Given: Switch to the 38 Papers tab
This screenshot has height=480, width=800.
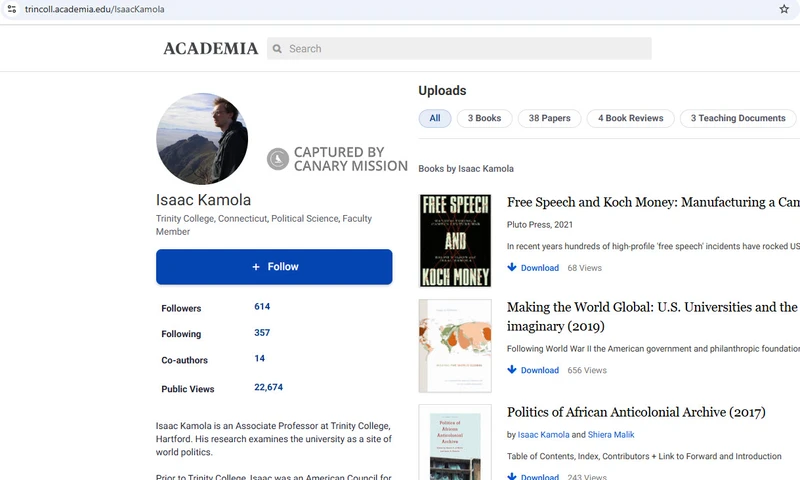Looking at the screenshot, I should (x=549, y=118).
